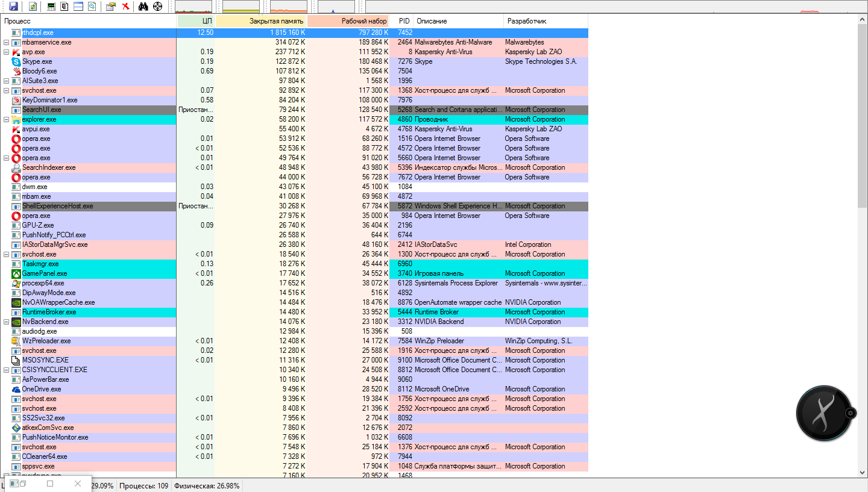This screenshot has height=492, width=868.
Task: Sort by the Разработчик column header
Action: pos(546,21)
